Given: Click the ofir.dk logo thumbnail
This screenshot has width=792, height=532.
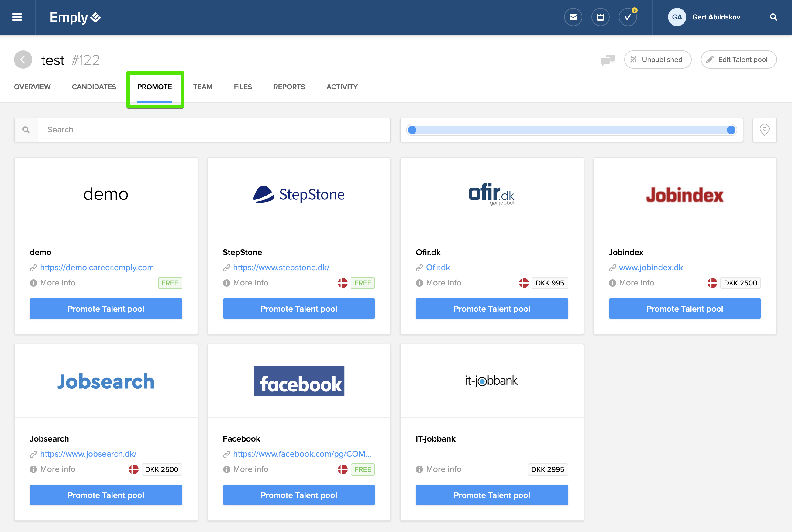Looking at the screenshot, I should [491, 194].
